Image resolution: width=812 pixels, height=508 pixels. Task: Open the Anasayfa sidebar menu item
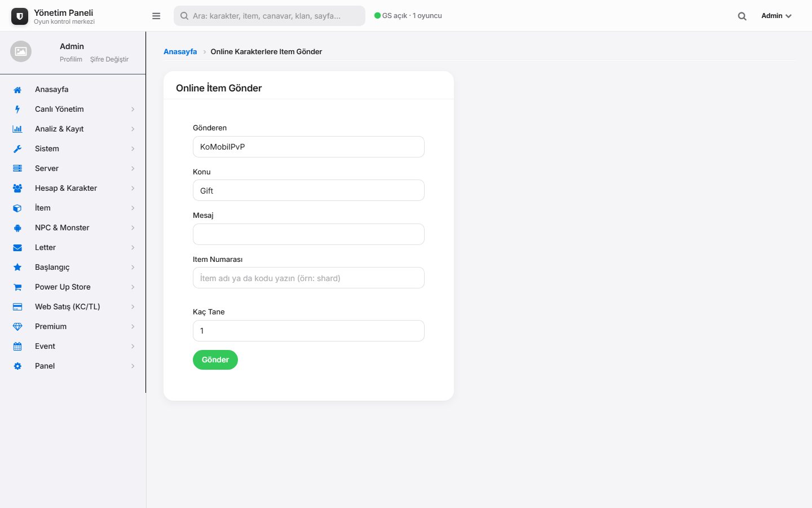click(x=73, y=90)
